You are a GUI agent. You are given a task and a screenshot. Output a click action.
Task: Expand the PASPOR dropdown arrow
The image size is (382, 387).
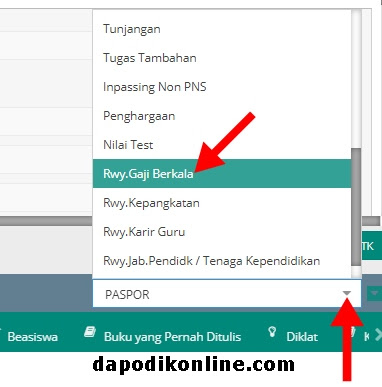coord(347,294)
